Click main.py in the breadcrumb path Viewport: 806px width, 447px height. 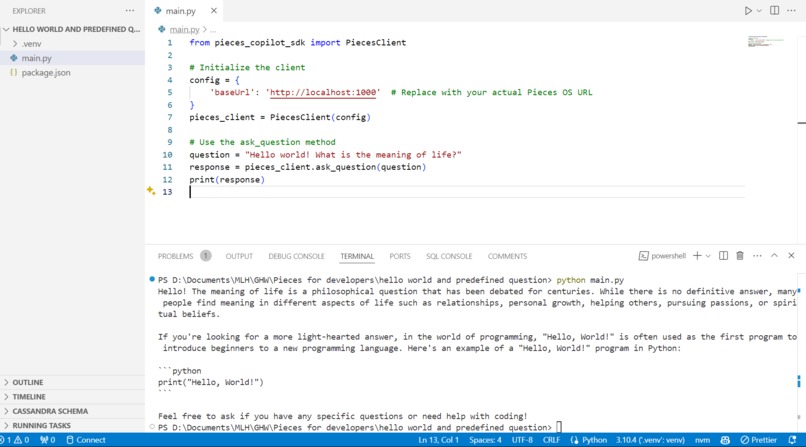click(x=184, y=30)
